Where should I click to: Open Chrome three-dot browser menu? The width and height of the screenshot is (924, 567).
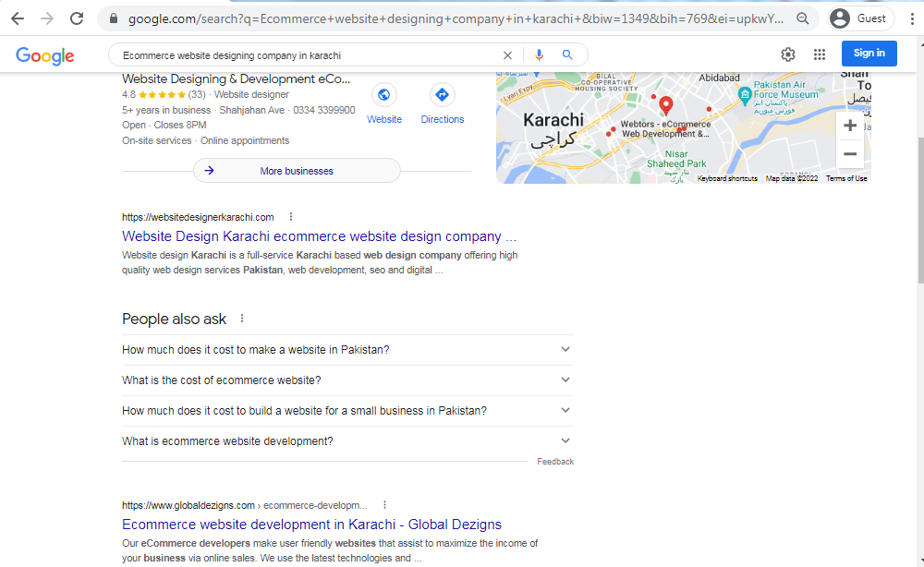point(911,18)
